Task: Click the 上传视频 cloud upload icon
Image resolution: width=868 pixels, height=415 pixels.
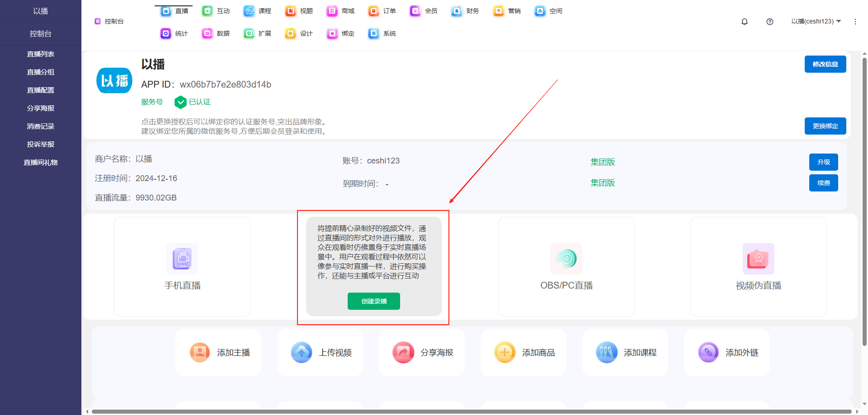Action: (x=302, y=352)
